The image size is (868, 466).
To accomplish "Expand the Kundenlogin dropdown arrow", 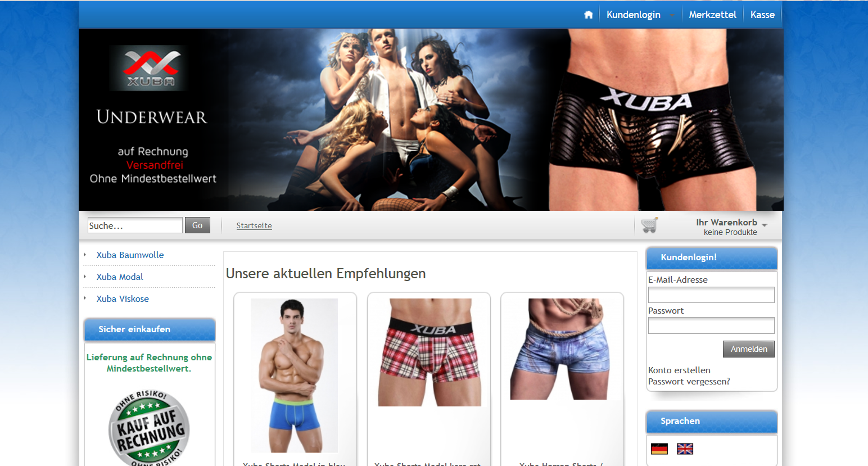I will pos(672,16).
